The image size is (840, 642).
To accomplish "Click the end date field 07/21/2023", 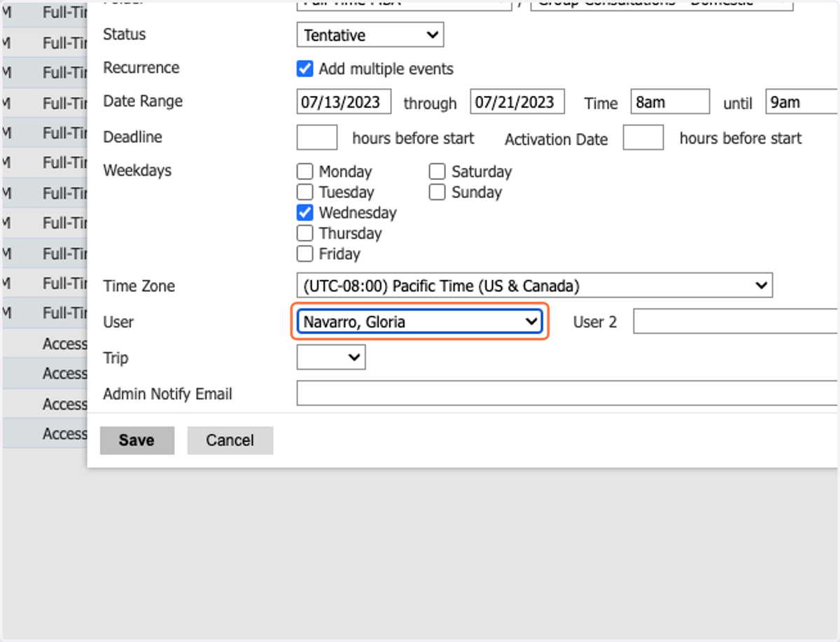I will (x=517, y=102).
